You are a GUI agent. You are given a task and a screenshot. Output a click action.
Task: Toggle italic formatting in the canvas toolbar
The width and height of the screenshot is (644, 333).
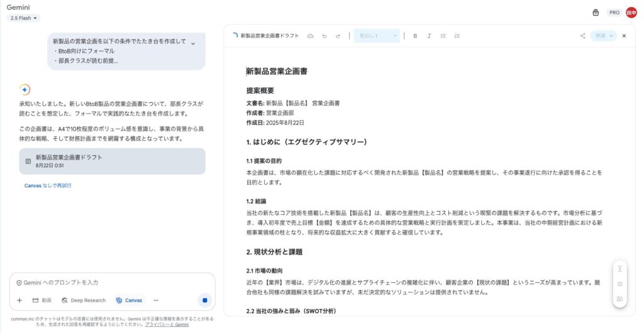coord(429,36)
